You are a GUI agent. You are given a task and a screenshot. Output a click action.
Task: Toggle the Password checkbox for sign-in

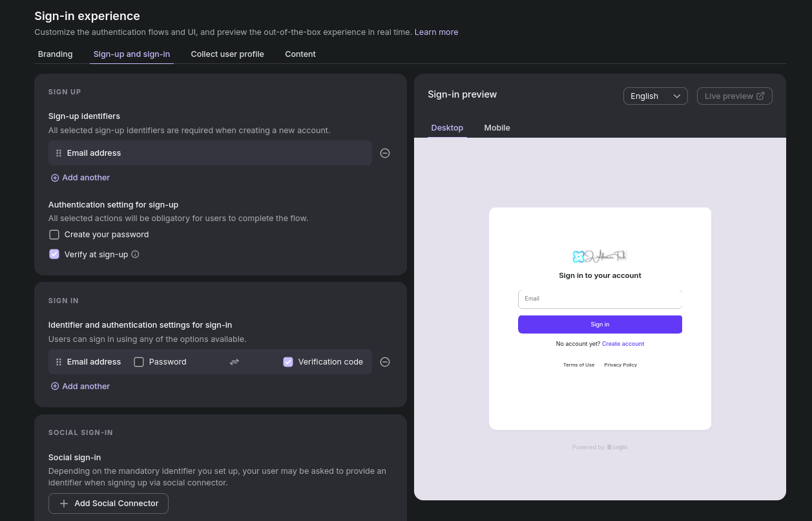click(x=139, y=362)
